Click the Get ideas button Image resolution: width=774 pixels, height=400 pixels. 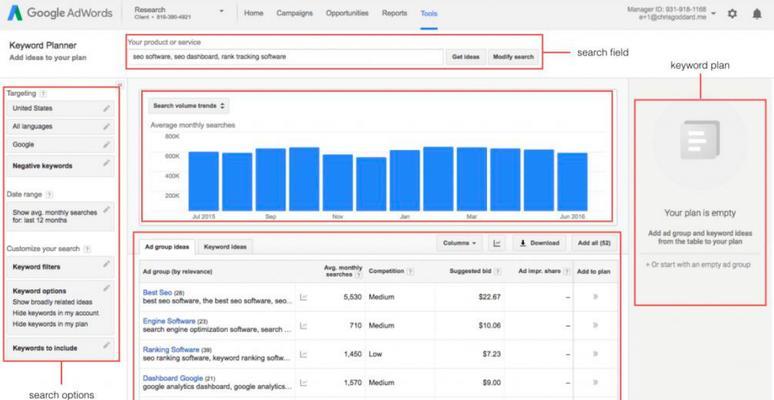[x=466, y=57]
